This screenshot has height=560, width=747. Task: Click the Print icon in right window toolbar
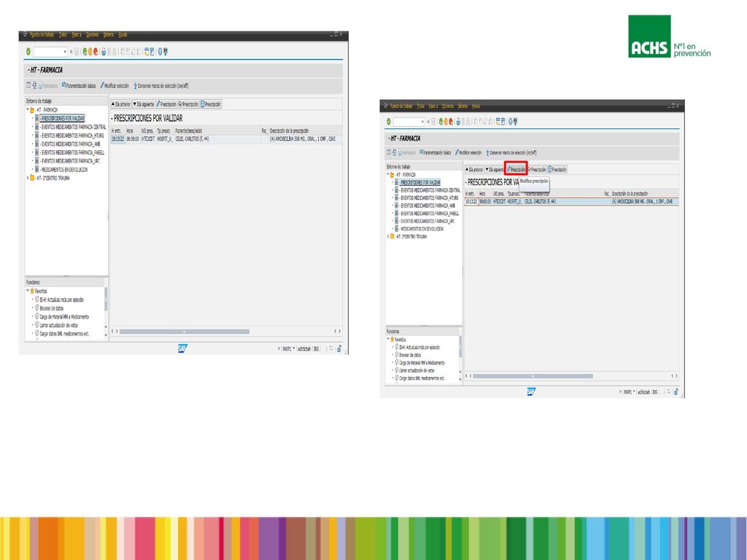point(458,122)
